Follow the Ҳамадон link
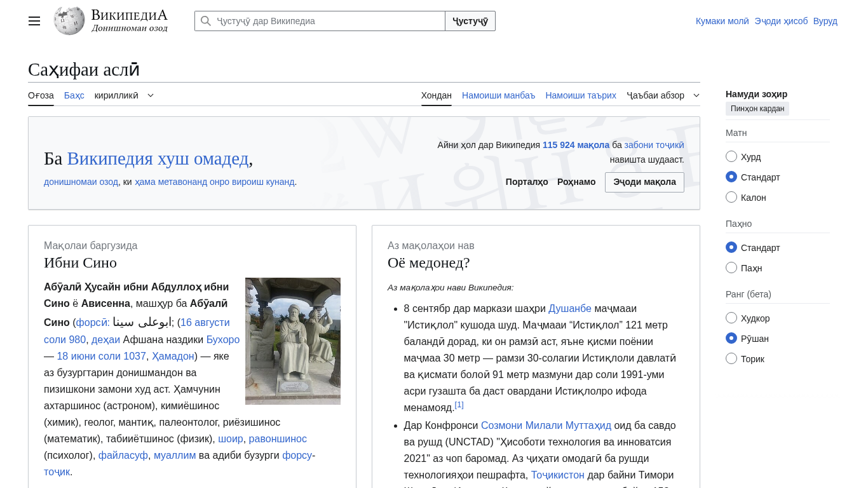The image size is (868, 488). tap(173, 356)
